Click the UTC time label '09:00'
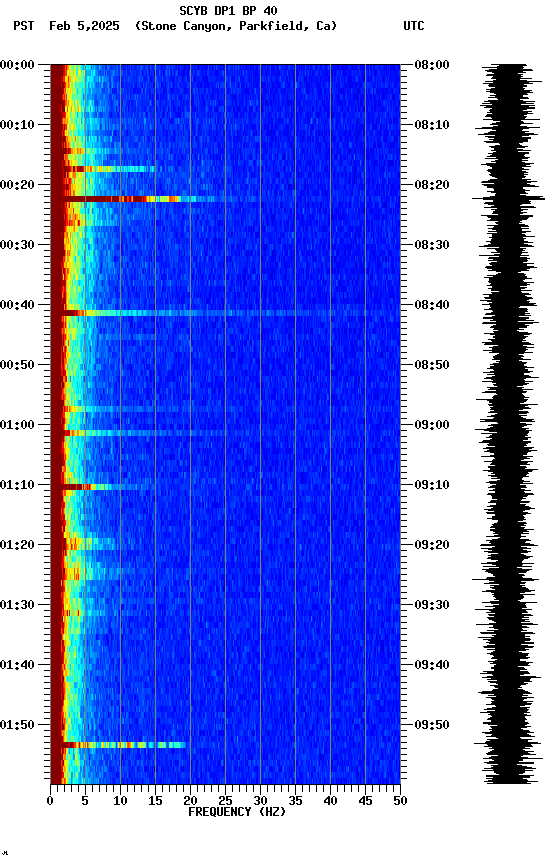The height and width of the screenshot is (864, 552). click(x=432, y=425)
